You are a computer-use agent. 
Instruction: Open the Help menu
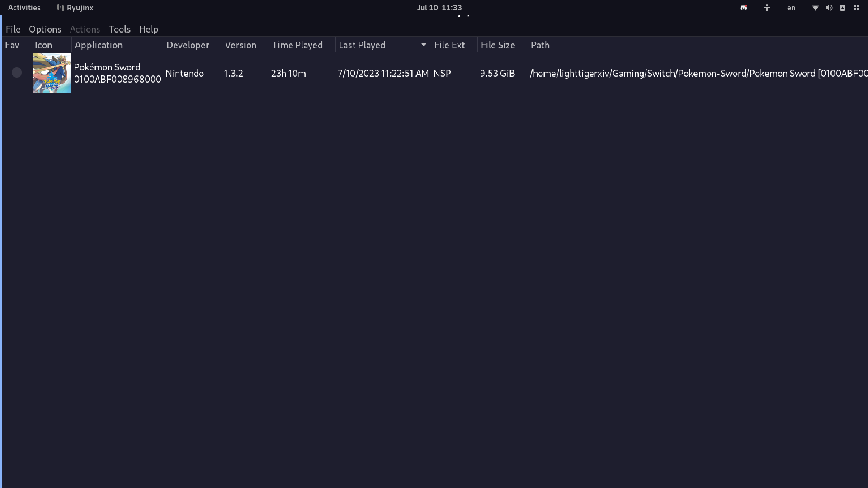pyautogui.click(x=149, y=29)
